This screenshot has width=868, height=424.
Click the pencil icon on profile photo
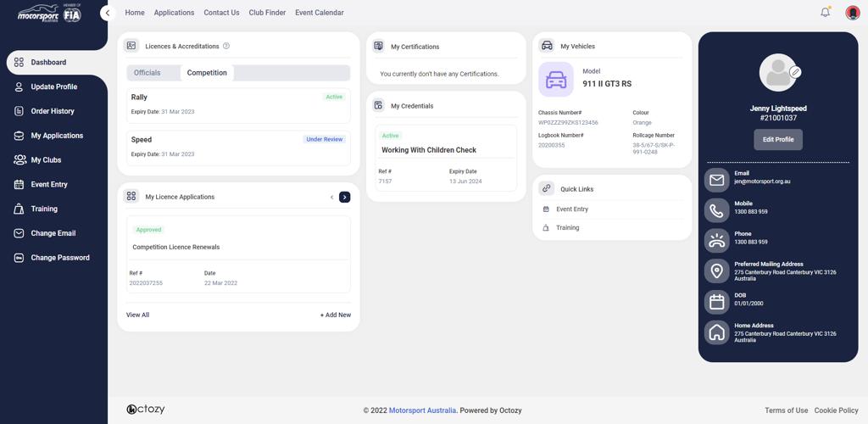coord(795,73)
